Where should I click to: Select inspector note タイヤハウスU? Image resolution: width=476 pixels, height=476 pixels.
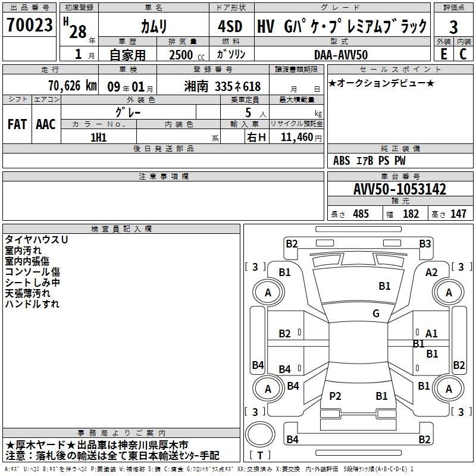pos(36,240)
